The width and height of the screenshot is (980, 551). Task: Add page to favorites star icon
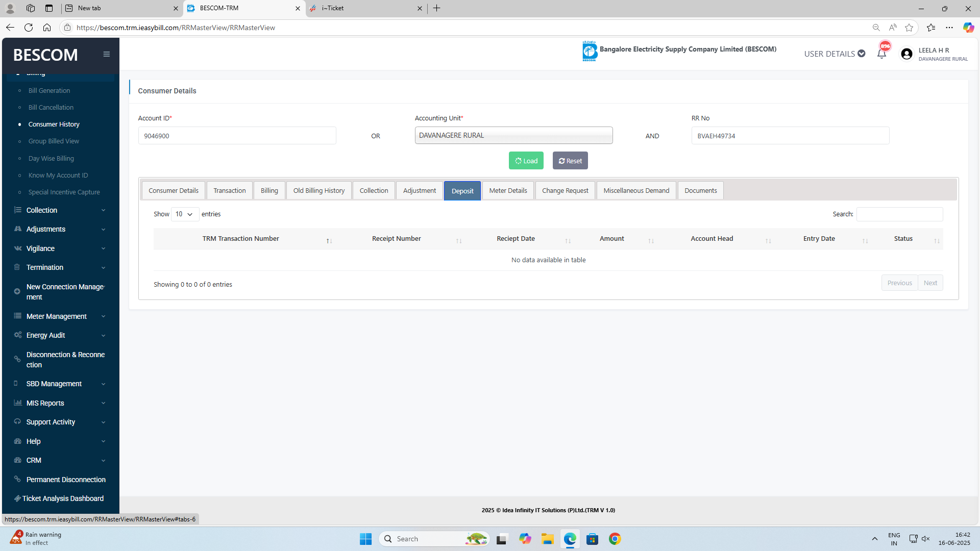click(x=909, y=28)
